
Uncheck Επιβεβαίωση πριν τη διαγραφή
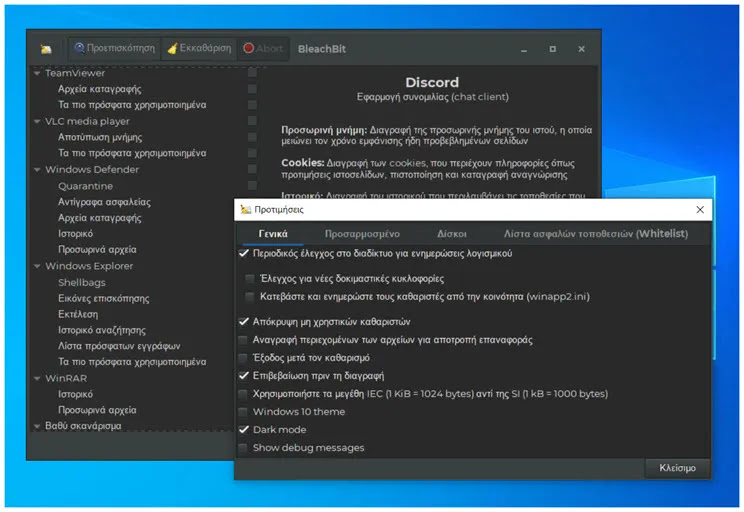243,376
